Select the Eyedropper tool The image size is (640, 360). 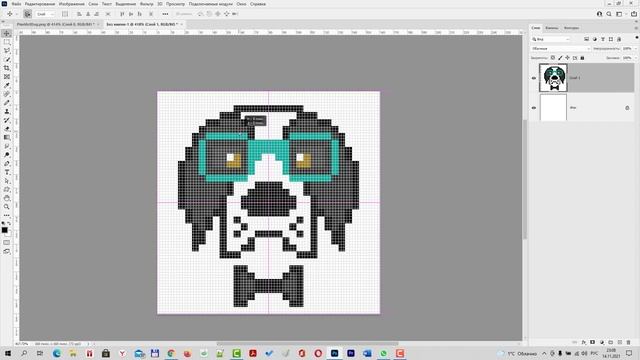coord(7,85)
